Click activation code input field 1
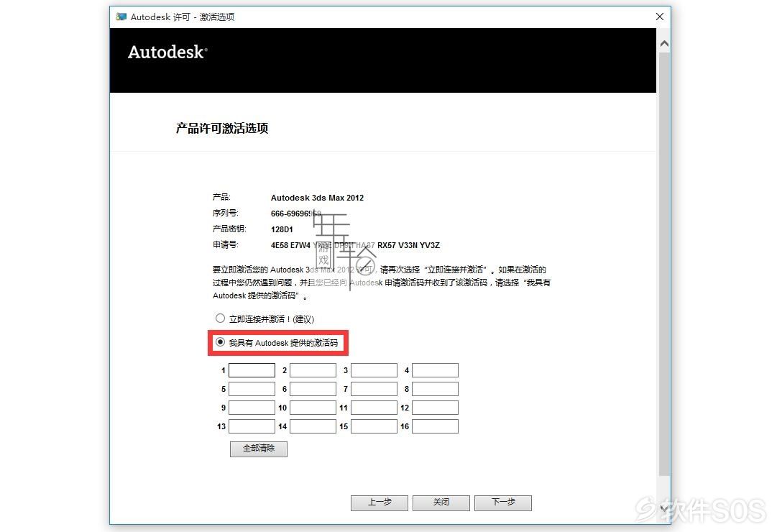 (252, 370)
